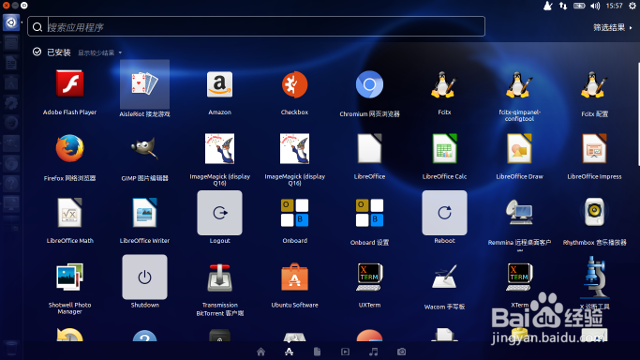Open Remmina remote desktop client
The image size is (640, 360).
pyautogui.click(x=519, y=213)
